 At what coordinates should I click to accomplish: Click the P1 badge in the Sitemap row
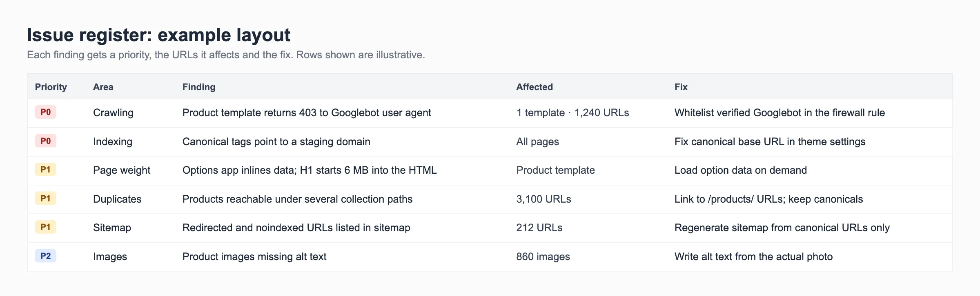[45, 227]
